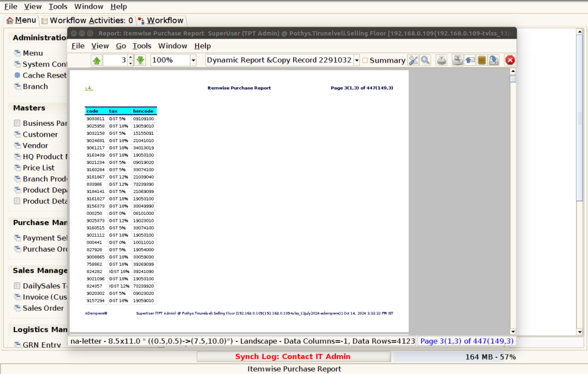Screen dimensions: 588x374
Task: Switch to the Menu tab
Action: tap(21, 20)
